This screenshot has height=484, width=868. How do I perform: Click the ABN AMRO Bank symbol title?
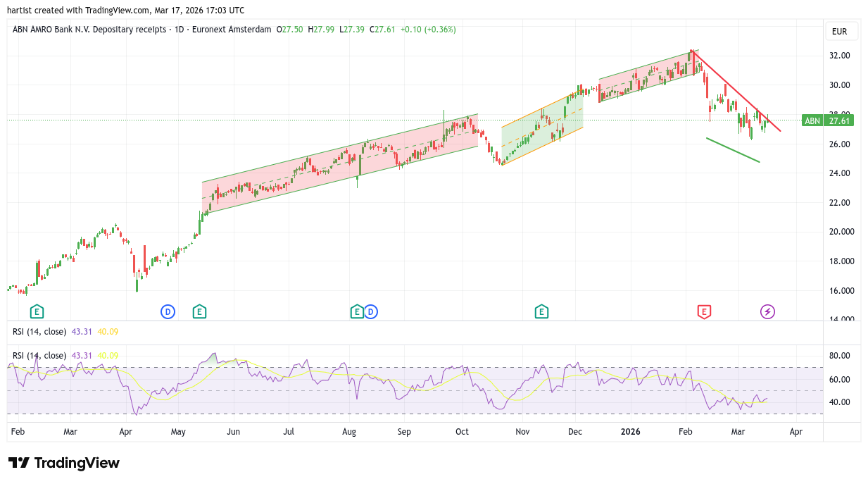tap(89, 30)
